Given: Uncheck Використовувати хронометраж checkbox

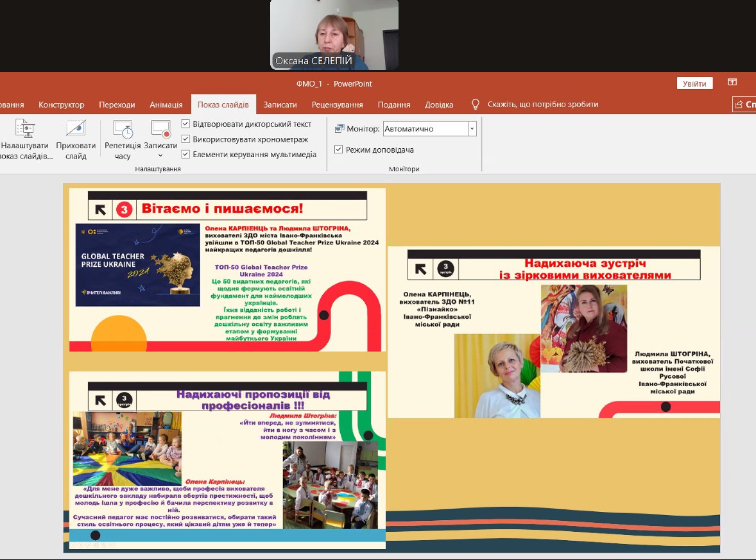Looking at the screenshot, I should pyautogui.click(x=185, y=139).
